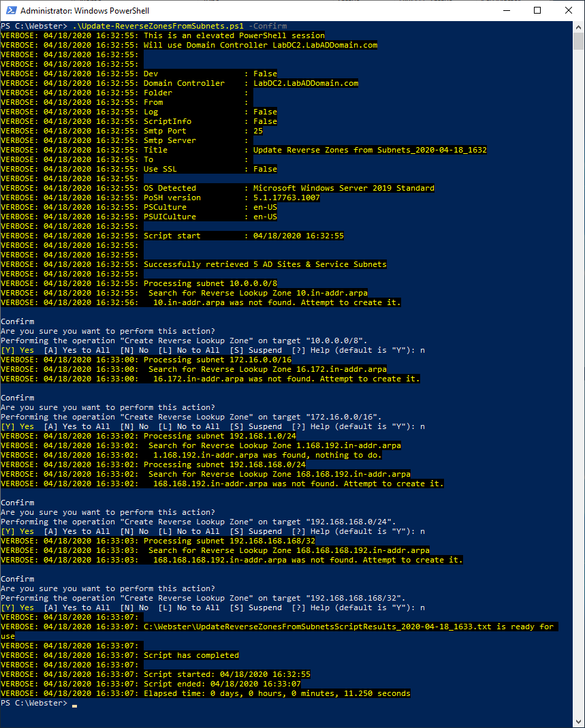Click the "Processing subnet 172.16.0.0/16" line
This screenshot has width=585, height=728.
(x=217, y=360)
